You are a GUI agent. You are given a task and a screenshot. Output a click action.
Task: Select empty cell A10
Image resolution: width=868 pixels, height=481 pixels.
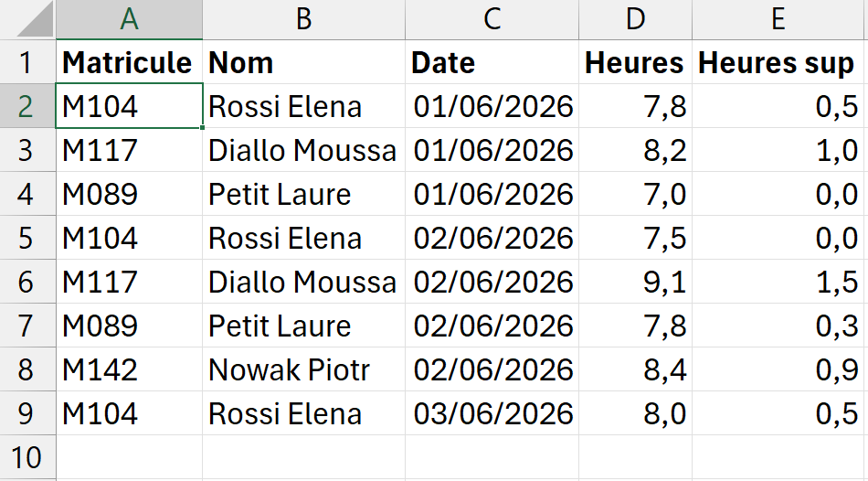click(129, 457)
